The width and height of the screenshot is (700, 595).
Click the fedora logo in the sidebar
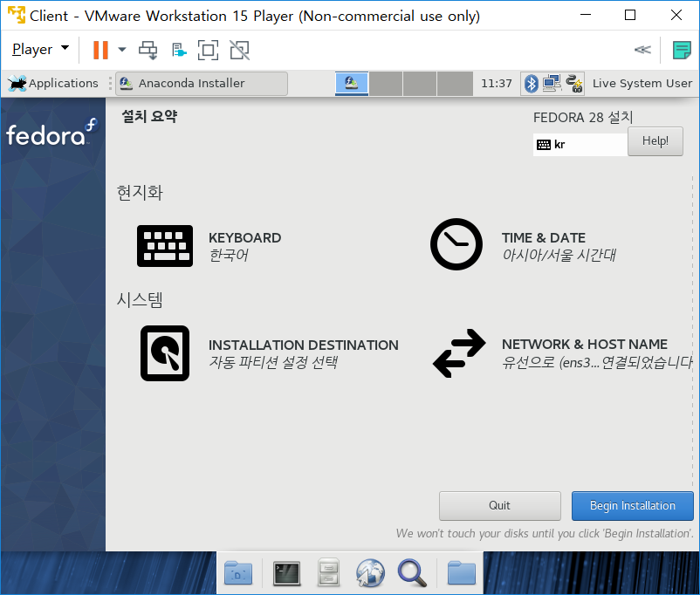tap(51, 133)
